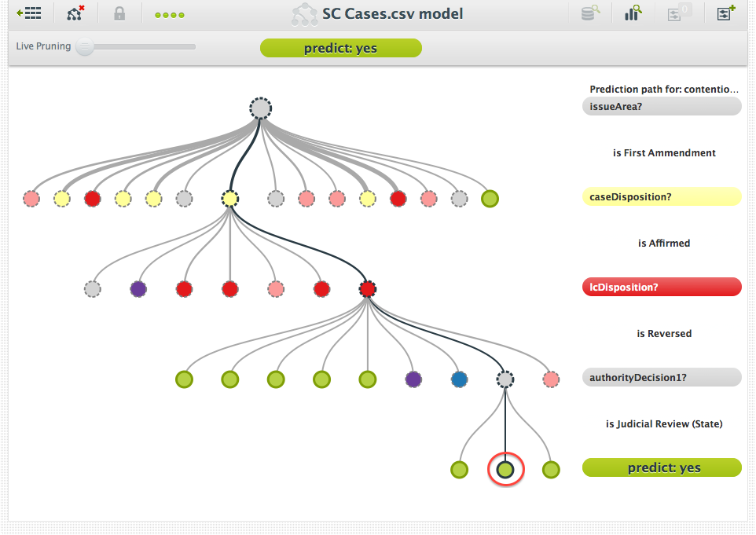Expand the highlighted yellow caseDisposition node
The width and height of the screenshot is (756, 535).
(x=229, y=199)
